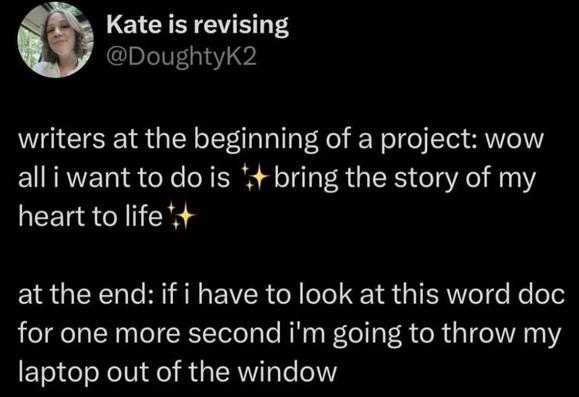
Task: Click the sparkles emoji before "bring"
Action: 254,178
